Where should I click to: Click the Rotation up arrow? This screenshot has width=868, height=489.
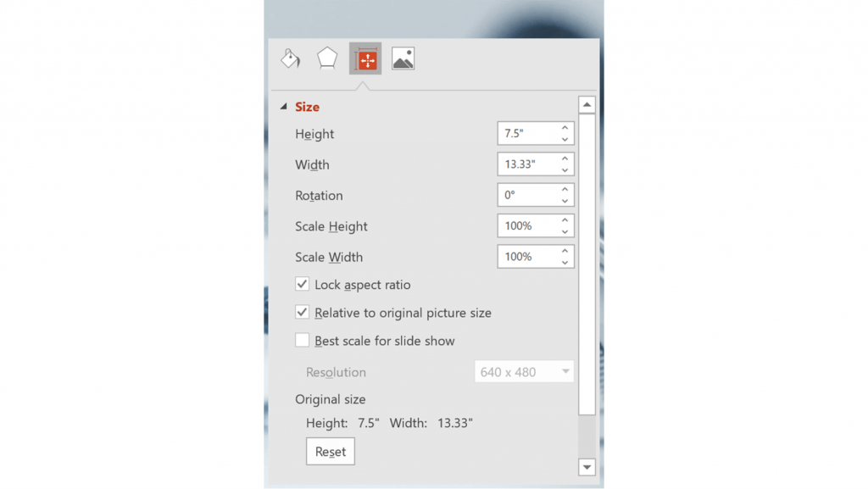pos(567,191)
